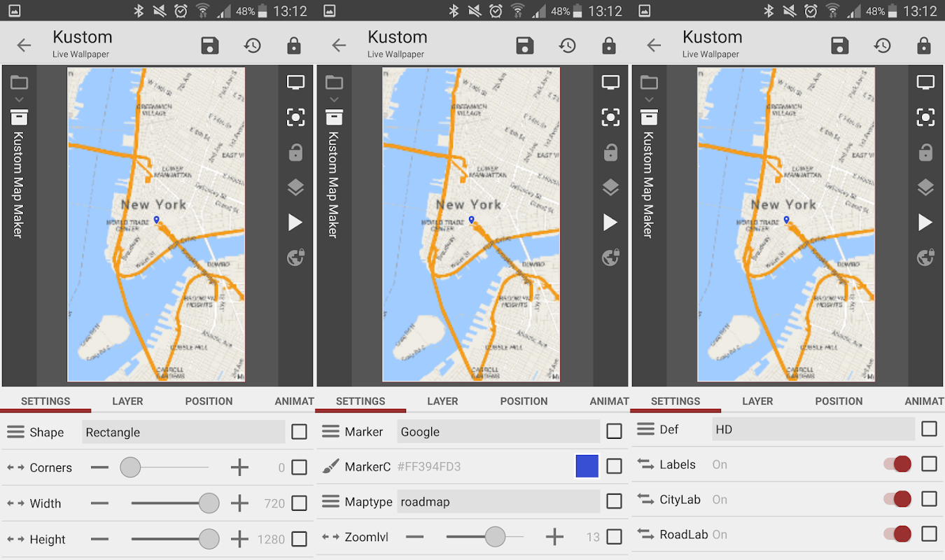945x560 pixels.
Task: Tap the monitor preview icon on the Shape settings screen
Action: pos(295,83)
